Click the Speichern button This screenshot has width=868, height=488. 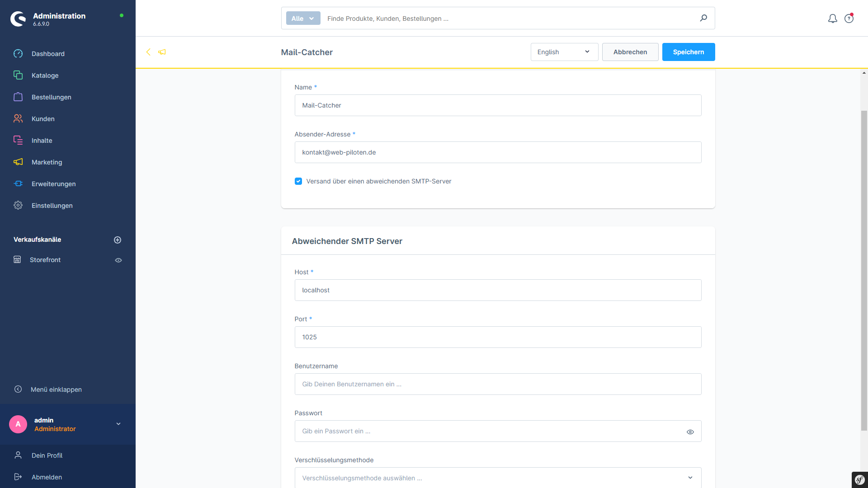688,52
